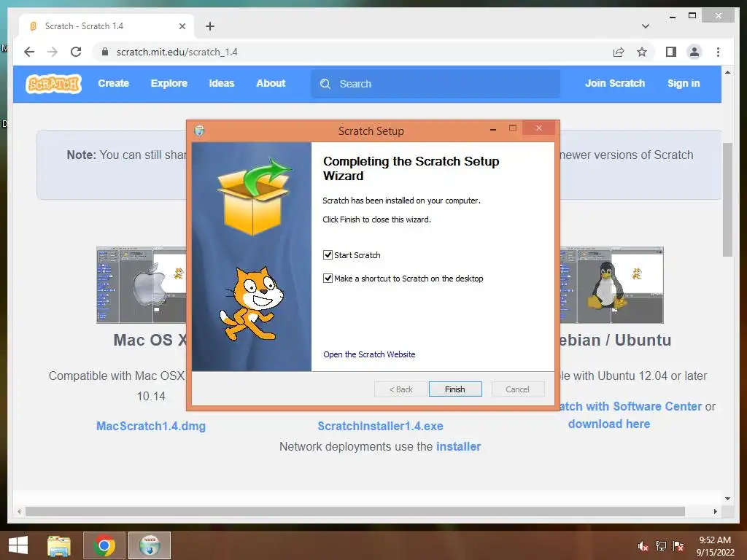747x560 pixels.
Task: Open the Windows Start button
Action: point(18,545)
